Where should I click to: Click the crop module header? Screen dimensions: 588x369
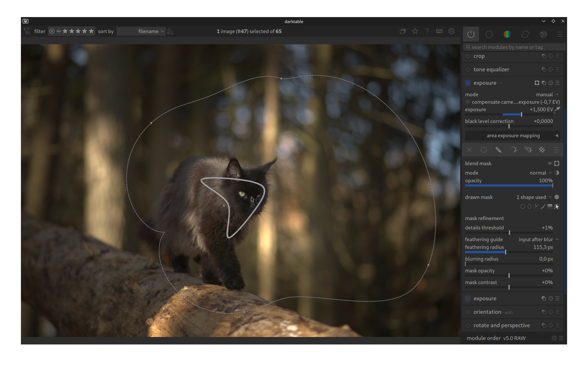tap(479, 56)
